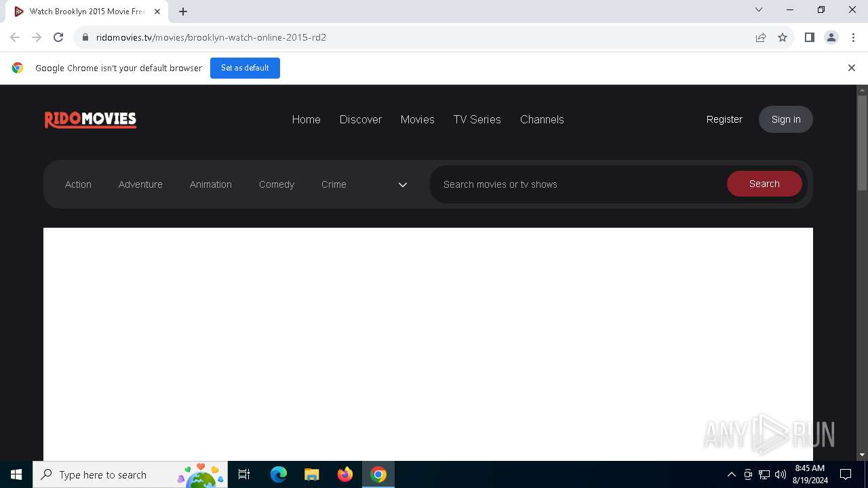The height and width of the screenshot is (488, 868).
Task: Select the Action genre
Action: pos(78,184)
